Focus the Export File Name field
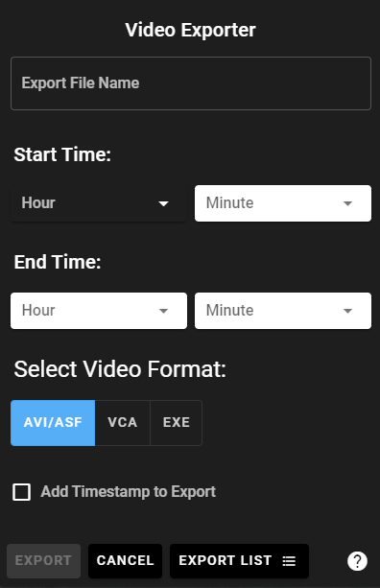The image size is (380, 588). [191, 83]
